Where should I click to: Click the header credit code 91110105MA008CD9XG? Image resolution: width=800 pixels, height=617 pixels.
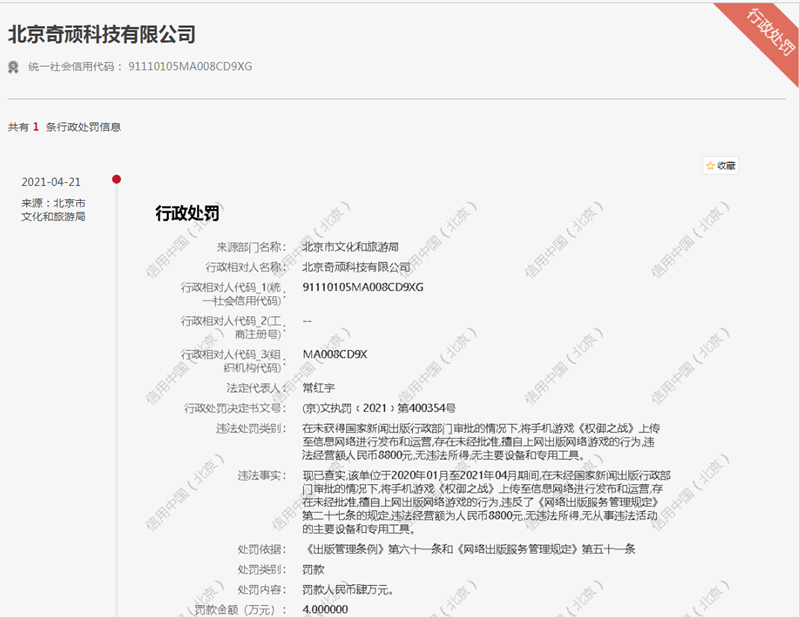point(190,67)
